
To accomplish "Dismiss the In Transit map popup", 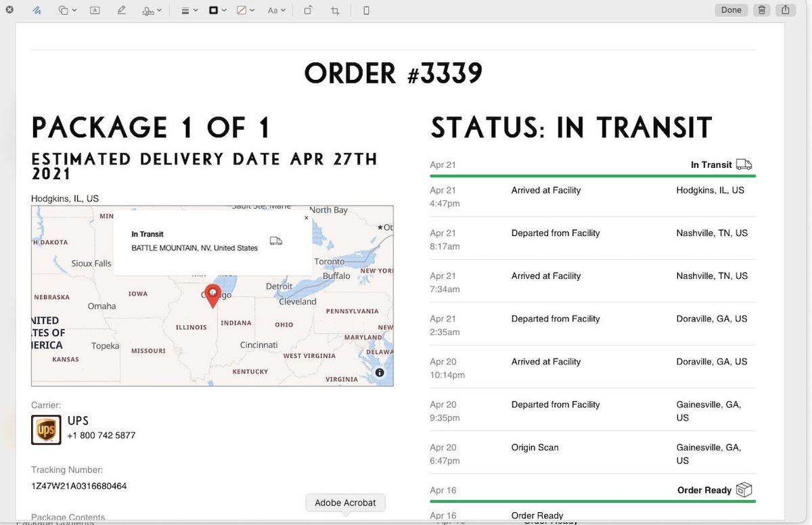I will (x=306, y=218).
